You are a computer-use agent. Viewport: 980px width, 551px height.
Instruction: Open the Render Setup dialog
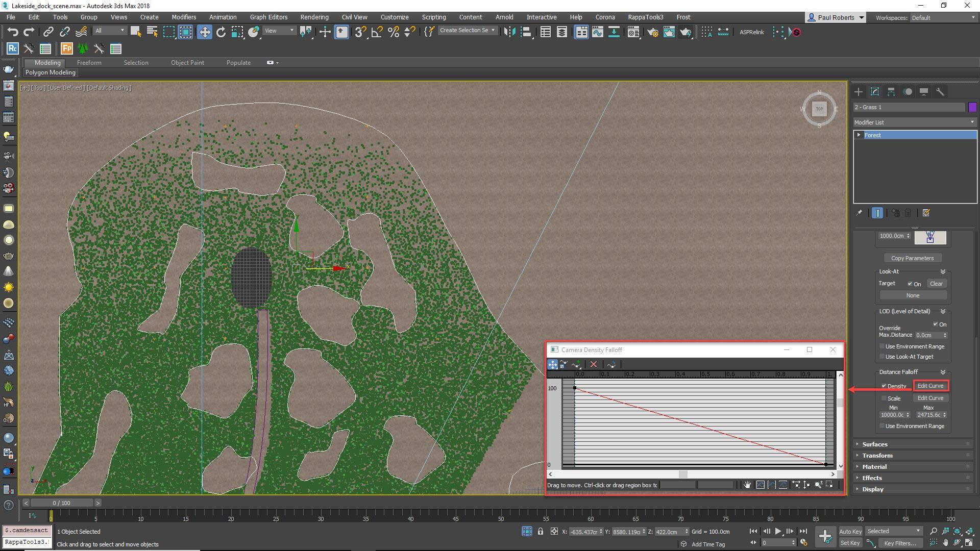pos(653,32)
